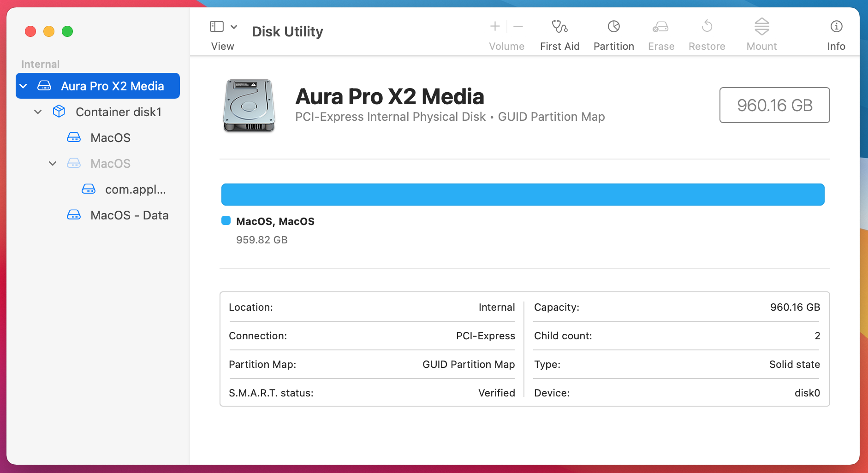Select the MacOS - Data volume
Image resolution: width=868 pixels, height=473 pixels.
point(98,215)
